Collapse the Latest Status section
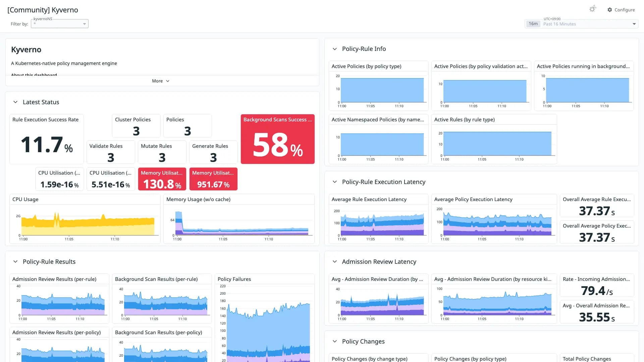644x362 pixels. point(15,102)
